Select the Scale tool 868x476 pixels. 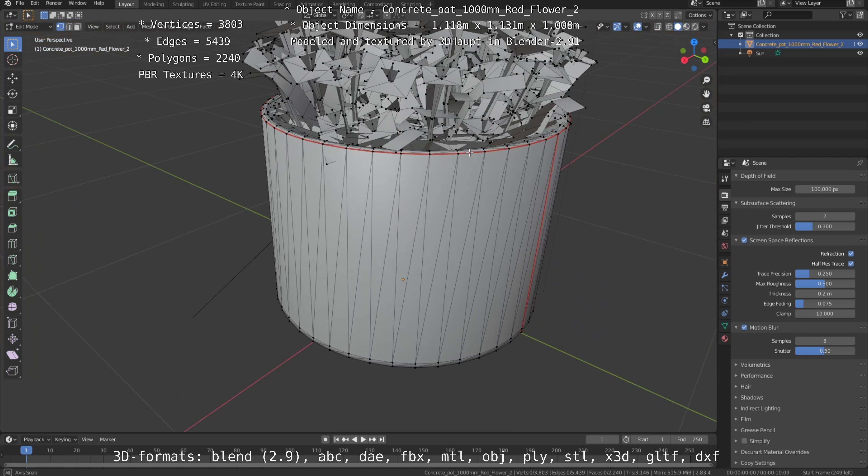coord(13,110)
